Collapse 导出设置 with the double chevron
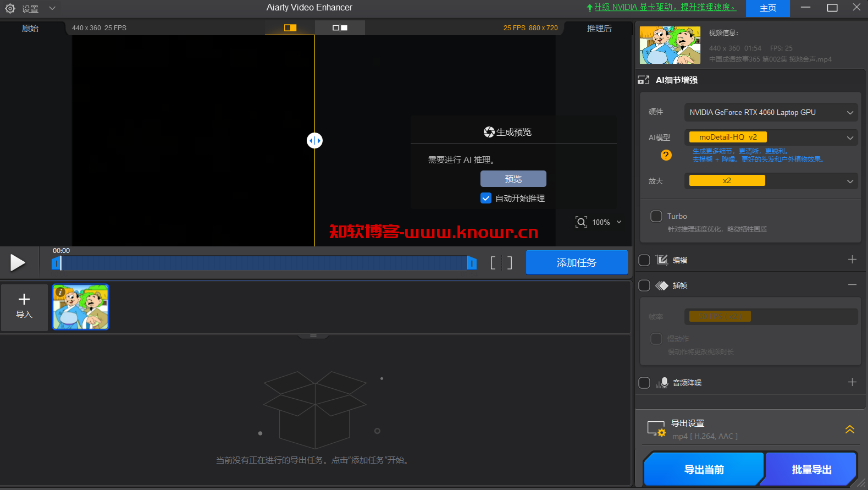Image resolution: width=868 pixels, height=490 pixels. point(850,430)
